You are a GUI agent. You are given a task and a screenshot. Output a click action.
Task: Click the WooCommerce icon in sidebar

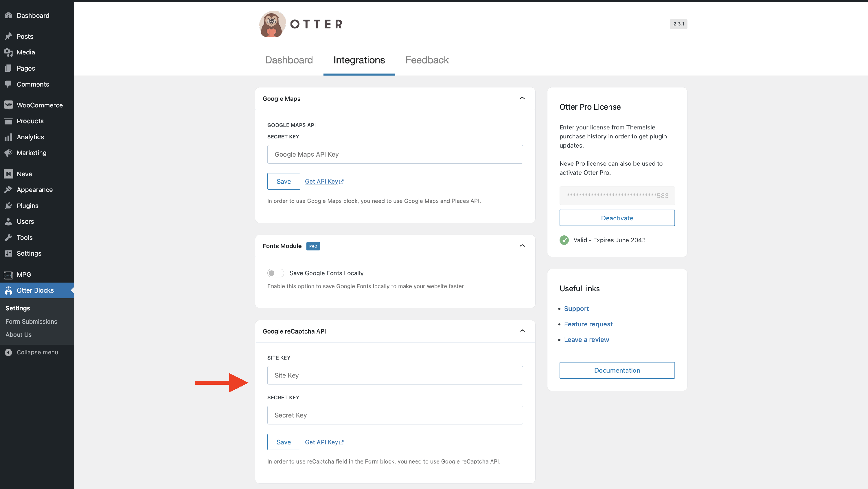8,105
